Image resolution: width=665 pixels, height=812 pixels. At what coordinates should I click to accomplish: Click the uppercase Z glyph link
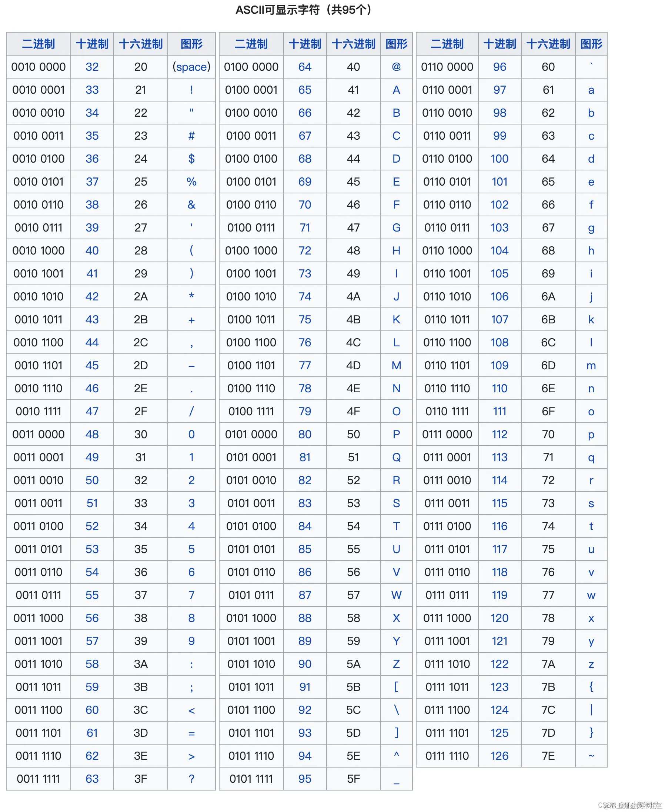pos(397,665)
